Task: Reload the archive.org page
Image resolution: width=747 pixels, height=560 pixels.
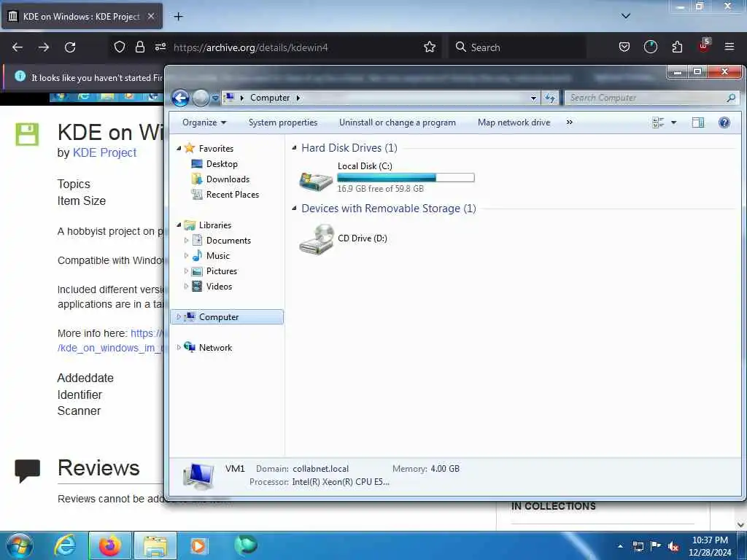Action: click(x=70, y=47)
